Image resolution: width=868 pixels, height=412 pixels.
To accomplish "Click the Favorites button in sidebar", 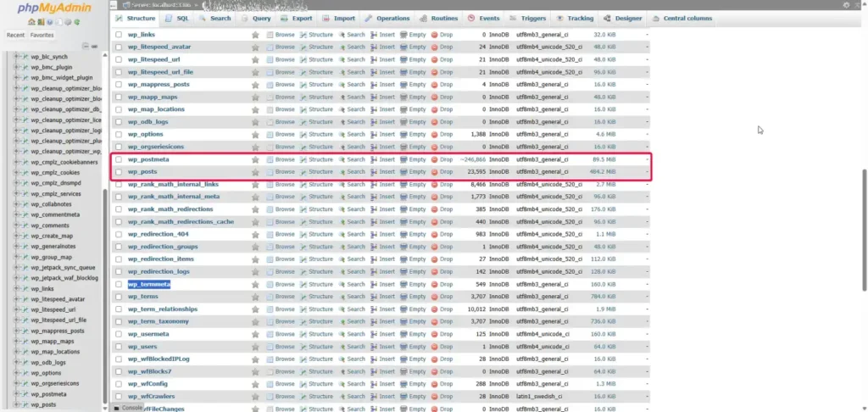I will point(42,35).
